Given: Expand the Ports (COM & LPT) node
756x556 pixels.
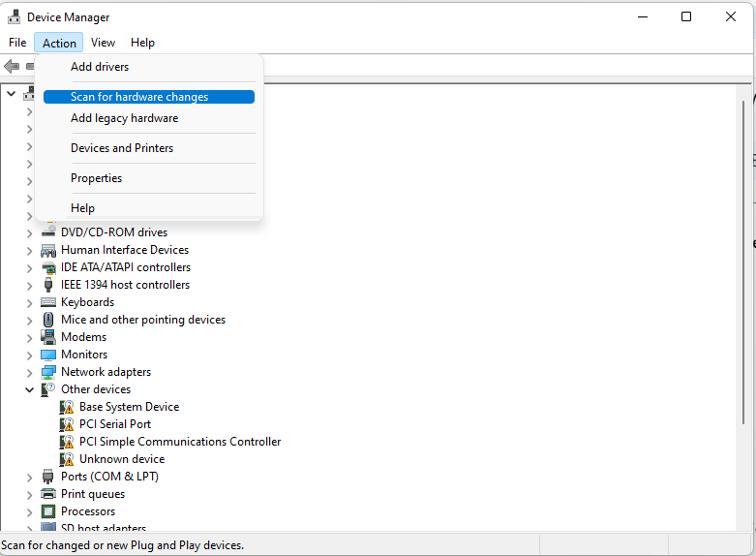Looking at the screenshot, I should click(29, 477).
